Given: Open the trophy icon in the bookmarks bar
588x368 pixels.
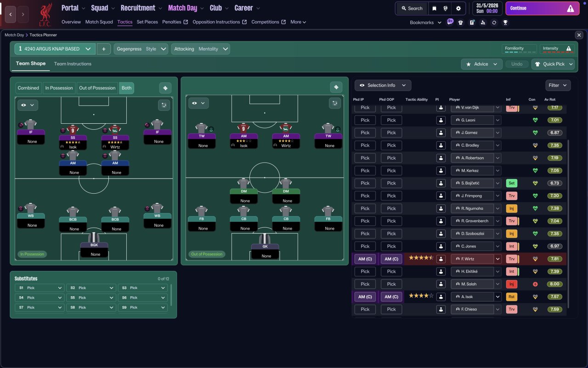Looking at the screenshot, I should (x=505, y=23).
